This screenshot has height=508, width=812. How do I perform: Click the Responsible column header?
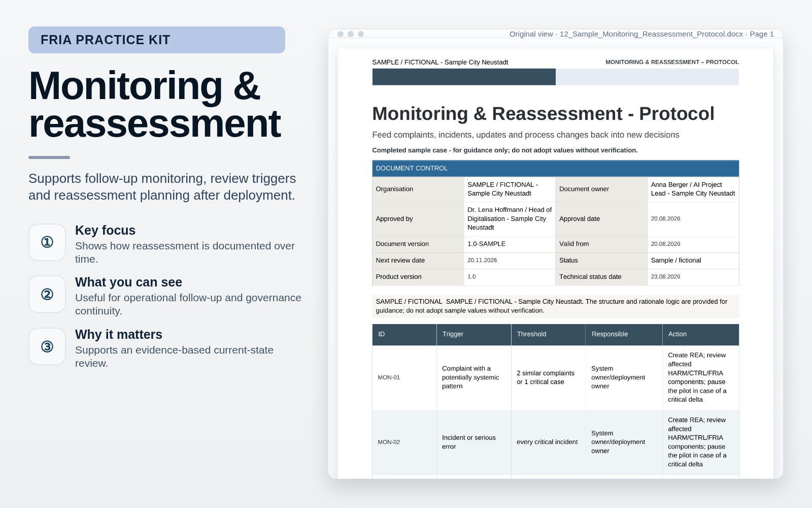624,334
